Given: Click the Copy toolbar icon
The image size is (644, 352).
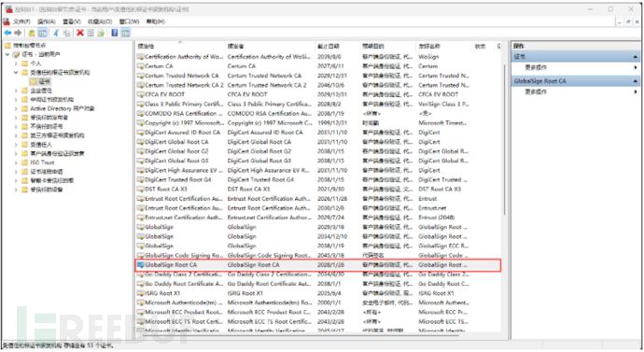Looking at the screenshot, I should click(x=66, y=33).
